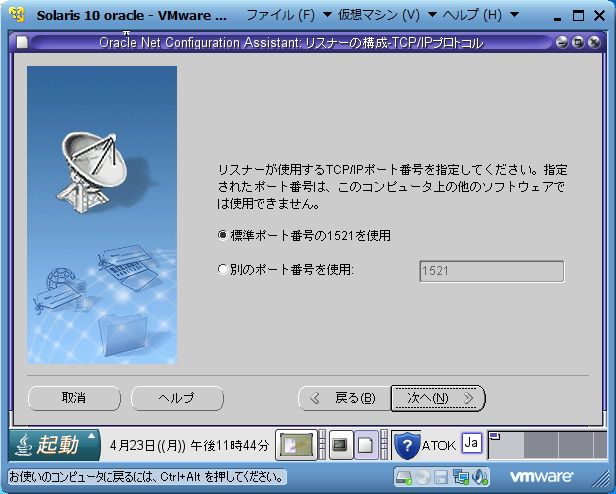Open the terminal icon in panel
The width and height of the screenshot is (616, 494).
click(340, 445)
